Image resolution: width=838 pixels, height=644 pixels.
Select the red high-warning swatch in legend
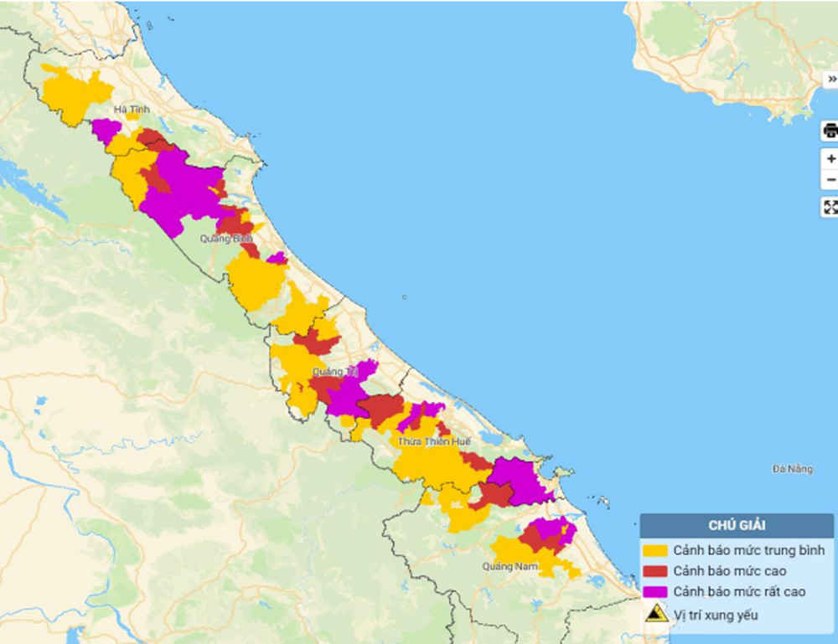coord(655,571)
